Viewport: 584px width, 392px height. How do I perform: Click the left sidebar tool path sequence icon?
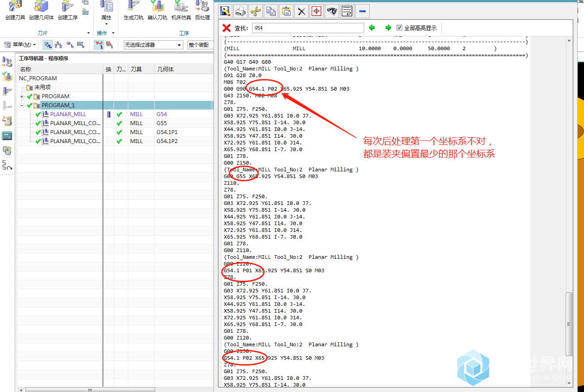(x=7, y=166)
